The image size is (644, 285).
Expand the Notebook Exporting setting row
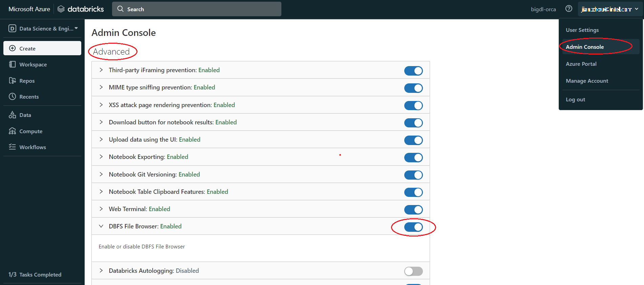pos(101,157)
